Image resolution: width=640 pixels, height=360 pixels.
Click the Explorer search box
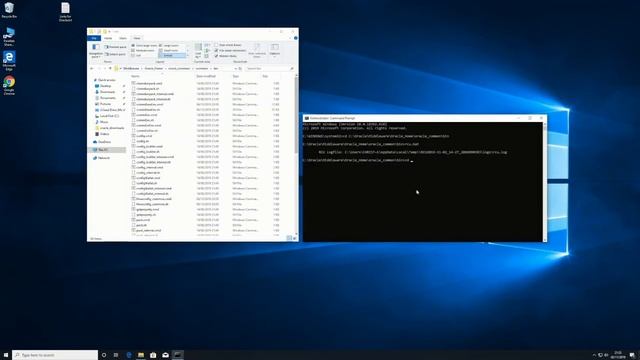(x=269, y=69)
